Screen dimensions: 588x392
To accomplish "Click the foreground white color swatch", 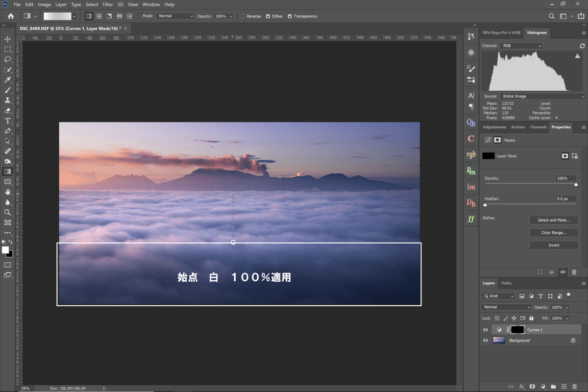I will click(5, 250).
